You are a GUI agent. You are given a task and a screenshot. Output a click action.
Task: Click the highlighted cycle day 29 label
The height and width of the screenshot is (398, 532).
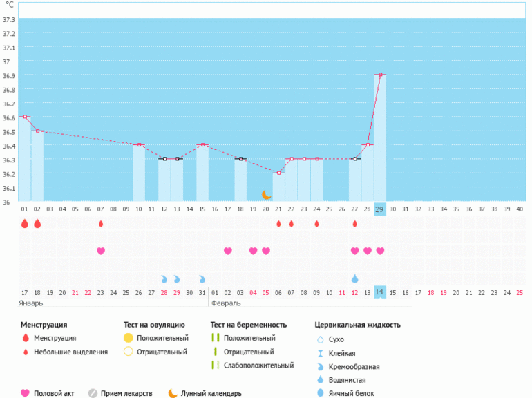click(x=380, y=209)
